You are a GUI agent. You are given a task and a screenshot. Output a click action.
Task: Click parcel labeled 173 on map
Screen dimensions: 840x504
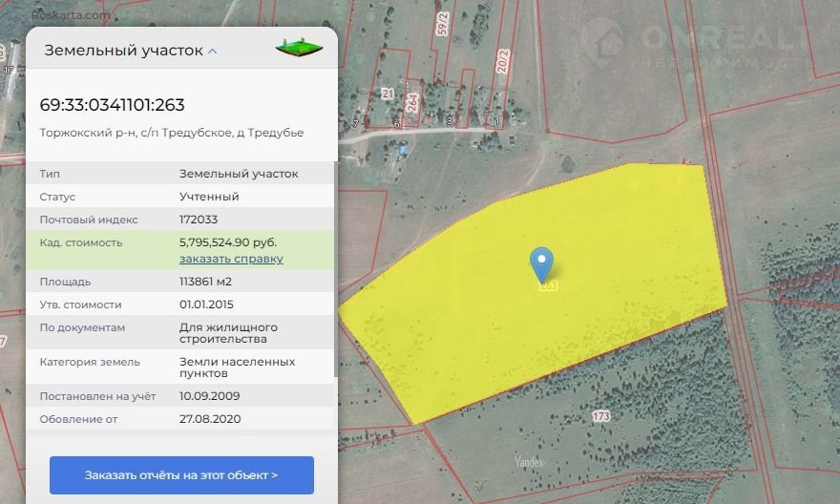point(600,416)
